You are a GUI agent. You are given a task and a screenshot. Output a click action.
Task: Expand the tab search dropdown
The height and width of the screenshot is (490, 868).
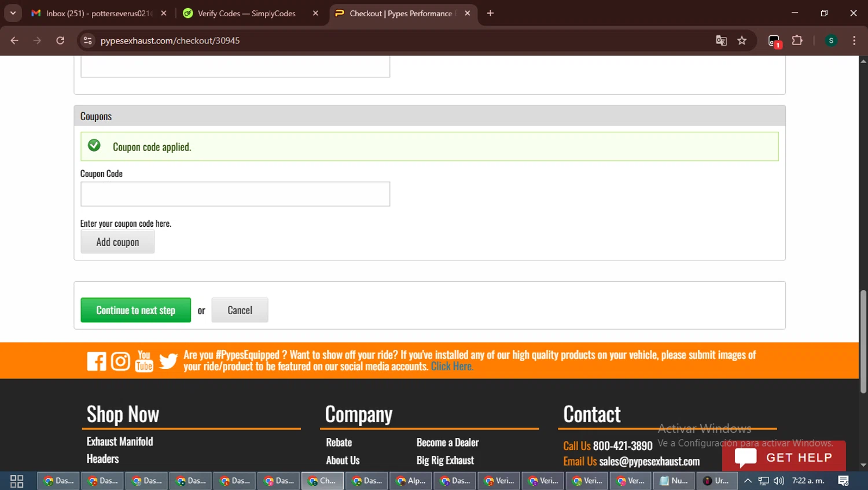[13, 13]
